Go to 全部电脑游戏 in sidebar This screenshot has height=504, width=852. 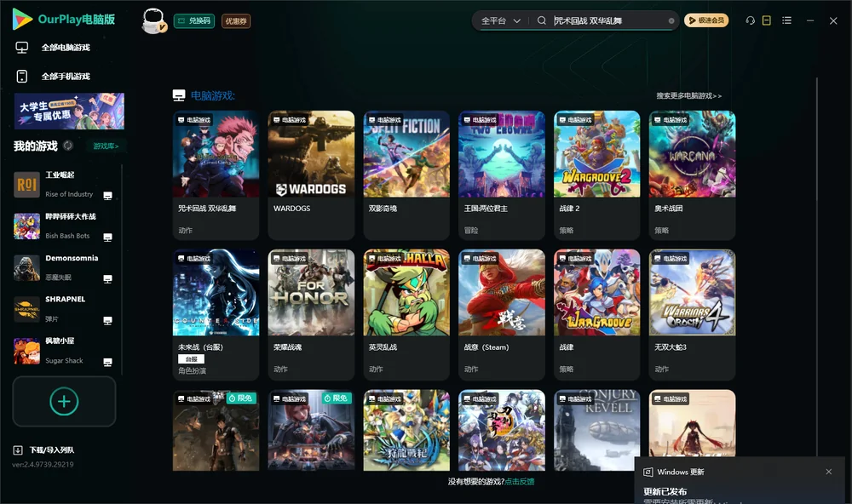[66, 48]
